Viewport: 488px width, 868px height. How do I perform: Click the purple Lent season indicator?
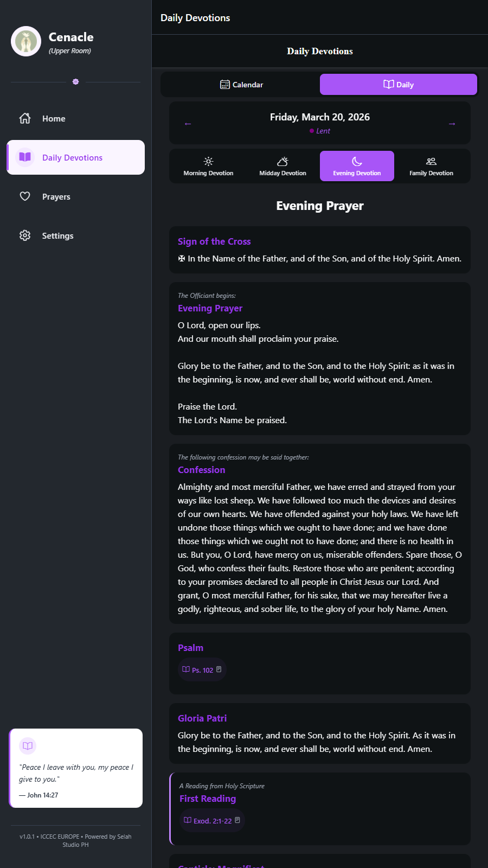pyautogui.click(x=320, y=131)
